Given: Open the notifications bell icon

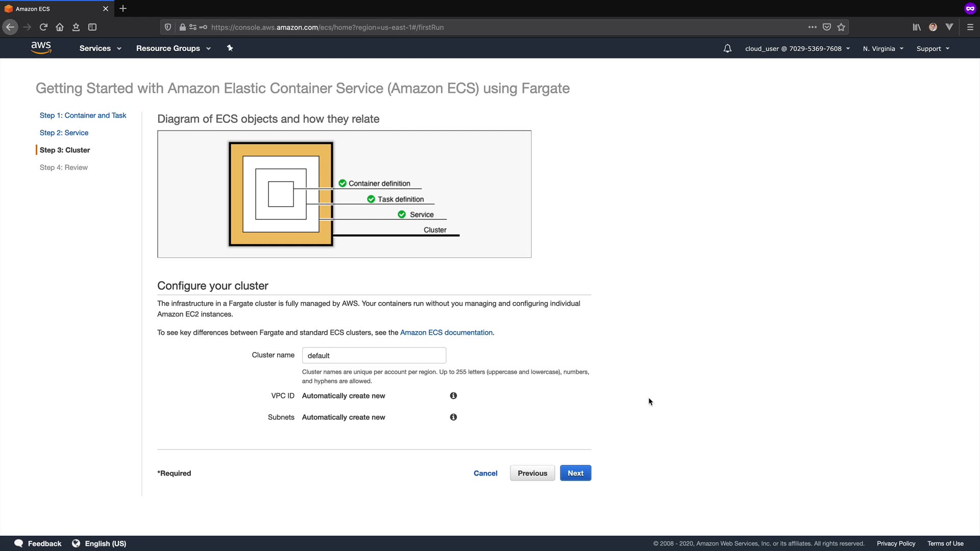Looking at the screenshot, I should [727, 48].
